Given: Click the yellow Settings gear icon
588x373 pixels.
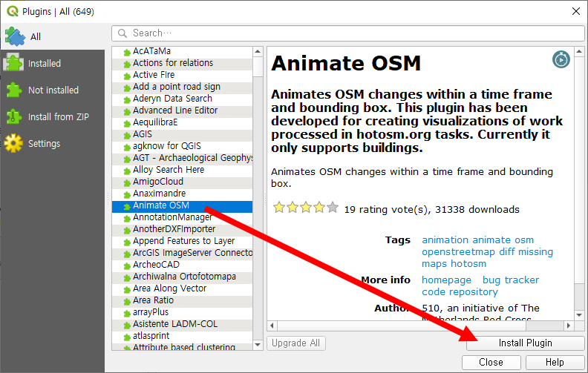Looking at the screenshot, I should pos(13,143).
